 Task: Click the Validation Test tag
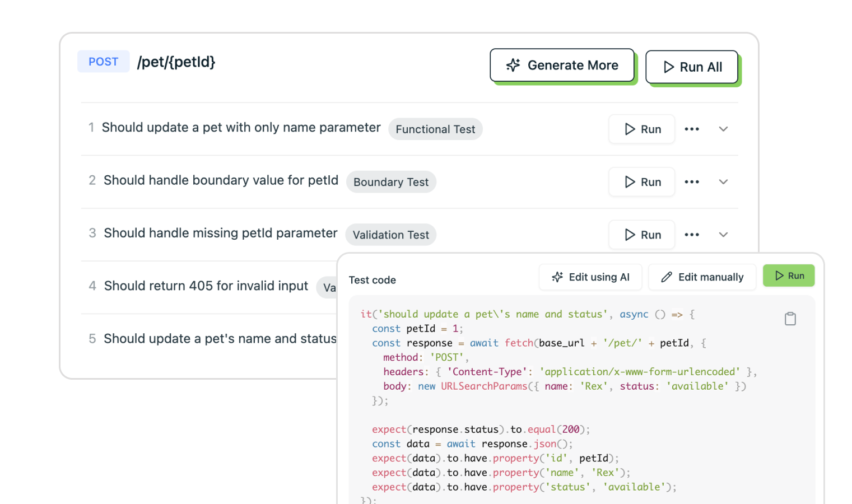point(391,235)
